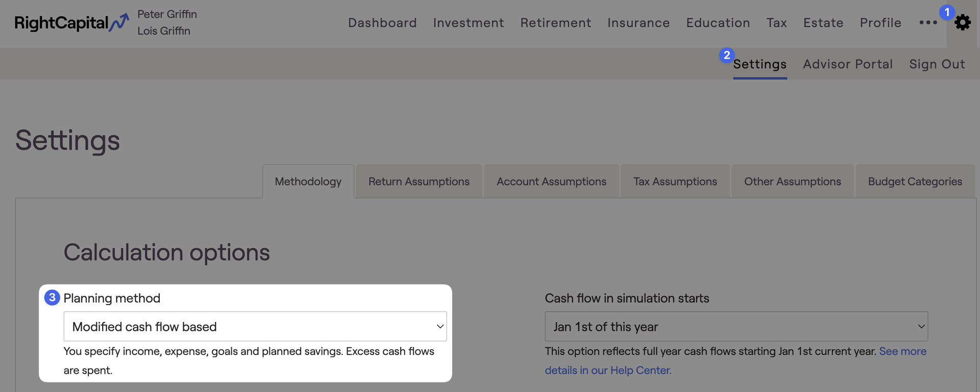Select the Other Assumptions tab
Image resolution: width=980 pixels, height=392 pixels.
click(x=792, y=181)
